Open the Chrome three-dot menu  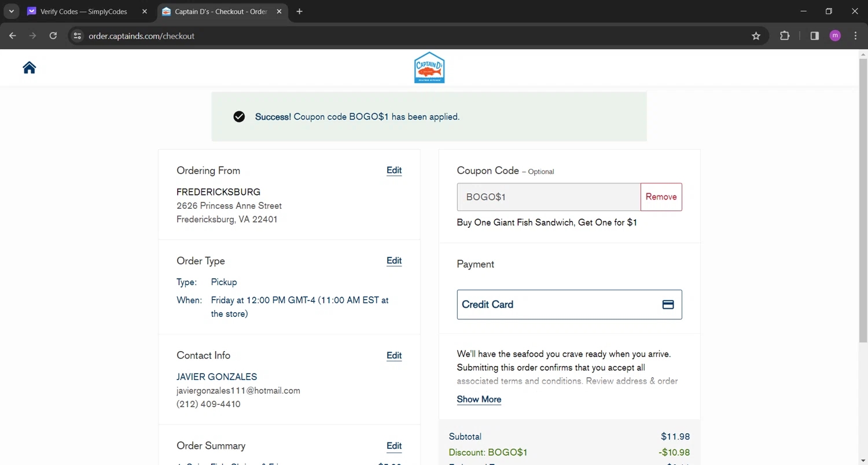(855, 36)
